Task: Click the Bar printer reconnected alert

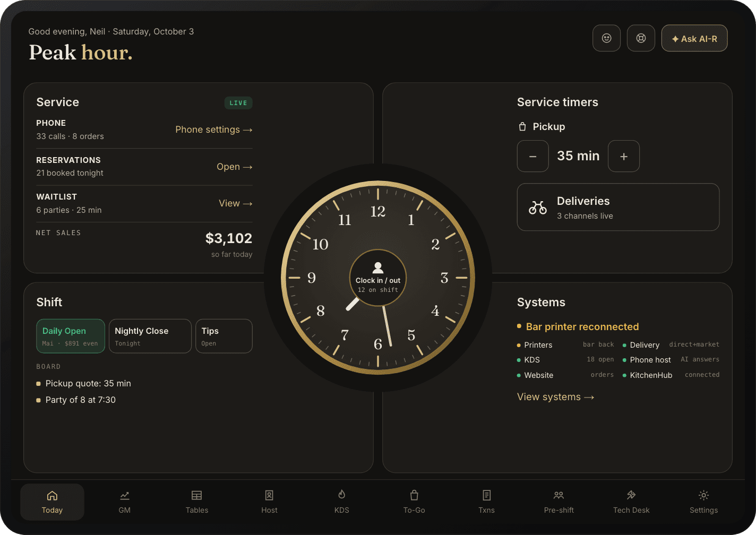Action: coord(578,327)
